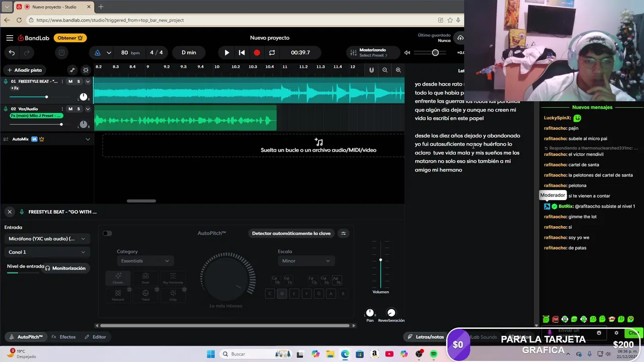
Task: Open the Canal 1 channel dropdown
Action: pyautogui.click(x=47, y=252)
